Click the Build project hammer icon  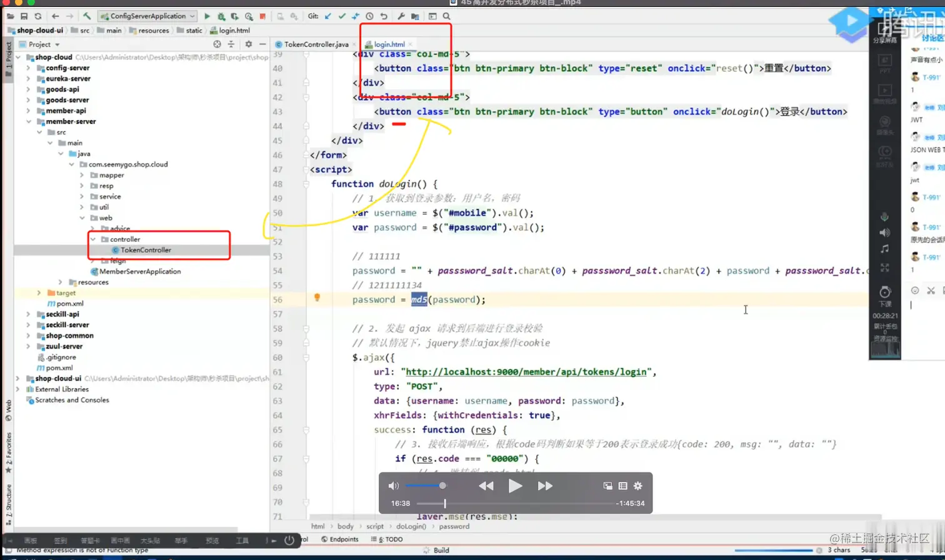(x=88, y=16)
